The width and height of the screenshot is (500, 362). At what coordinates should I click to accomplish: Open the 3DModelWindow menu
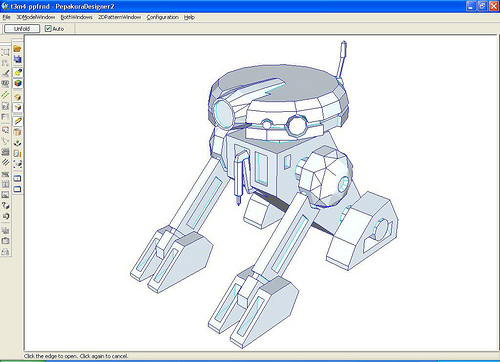click(36, 17)
